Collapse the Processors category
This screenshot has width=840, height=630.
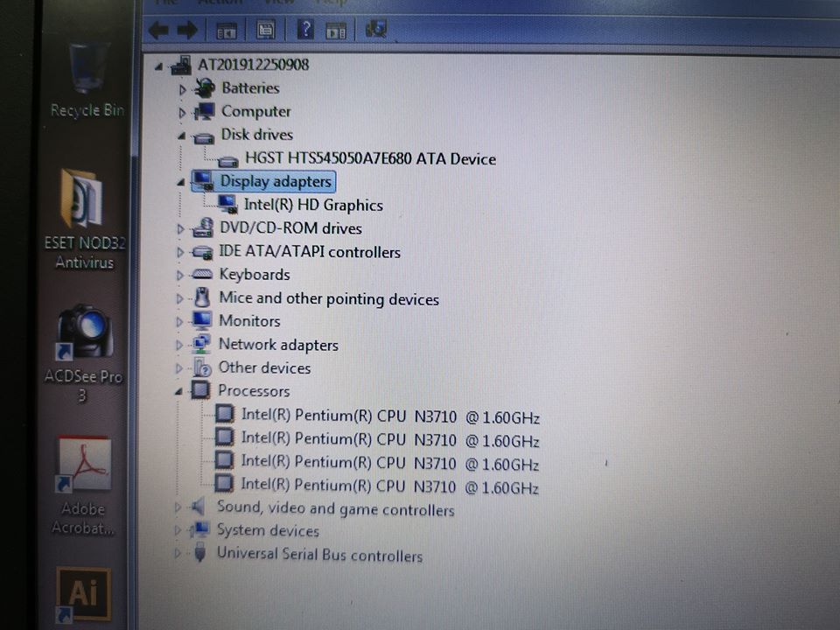(x=180, y=392)
